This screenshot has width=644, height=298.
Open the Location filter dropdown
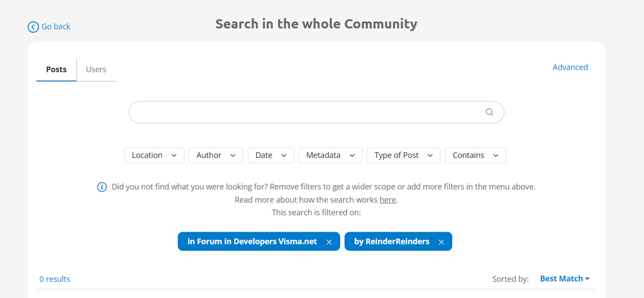click(x=154, y=155)
